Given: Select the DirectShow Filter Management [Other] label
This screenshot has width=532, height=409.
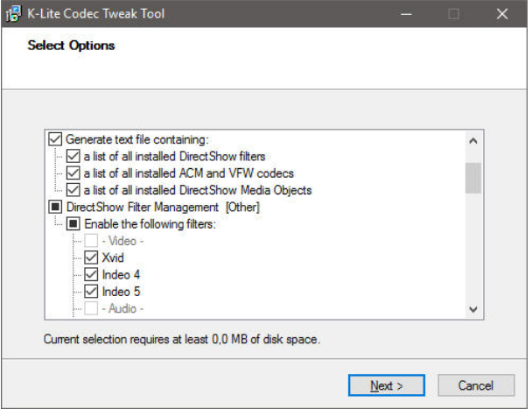Looking at the screenshot, I should pos(163,208).
